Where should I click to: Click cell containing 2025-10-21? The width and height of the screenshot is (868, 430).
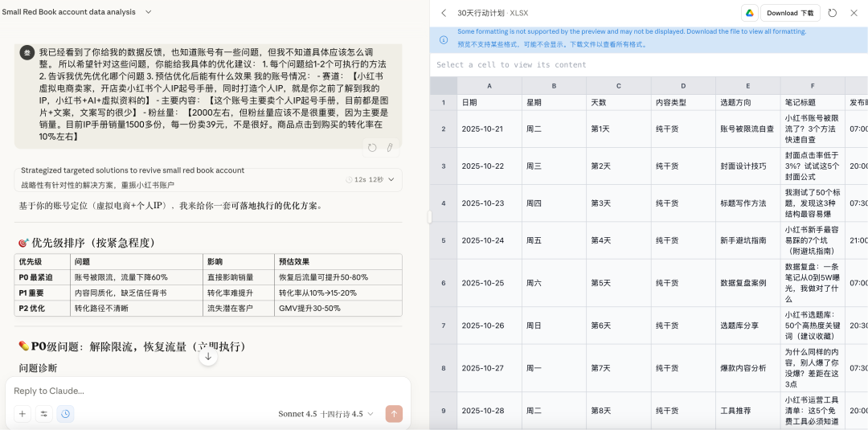tap(489, 129)
